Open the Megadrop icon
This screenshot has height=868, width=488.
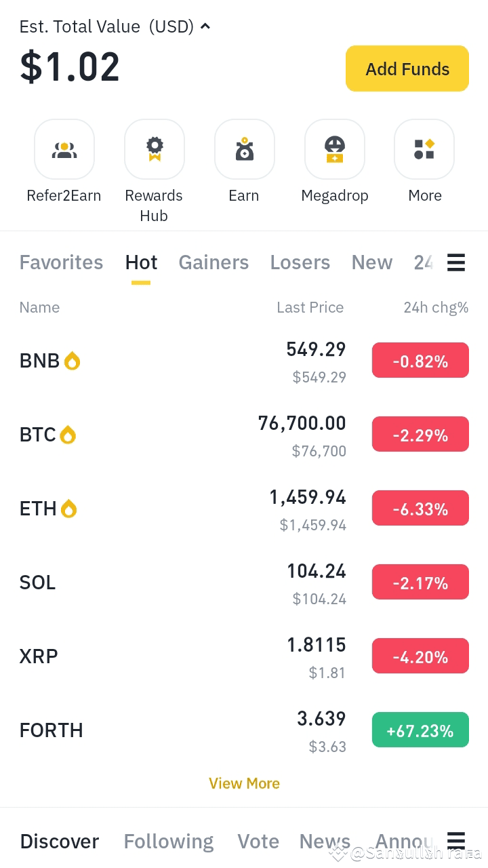(x=335, y=149)
